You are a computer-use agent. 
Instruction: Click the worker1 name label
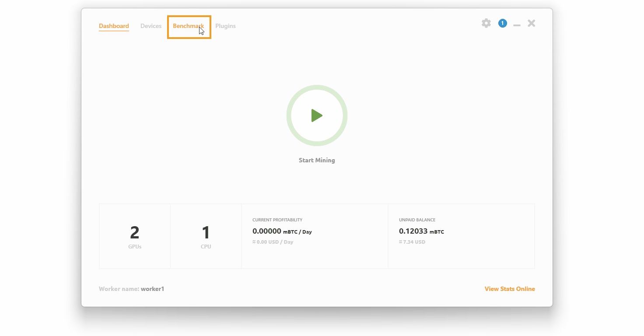coord(152,289)
